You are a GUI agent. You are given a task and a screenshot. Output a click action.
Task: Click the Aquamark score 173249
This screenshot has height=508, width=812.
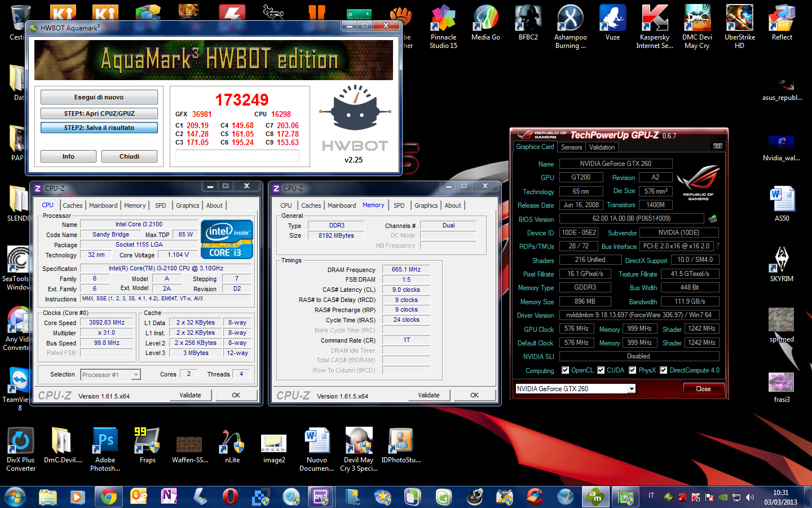pos(242,100)
